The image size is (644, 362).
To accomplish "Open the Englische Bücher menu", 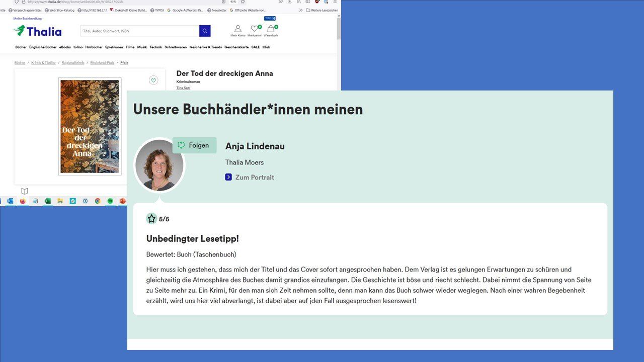I will coord(43,47).
